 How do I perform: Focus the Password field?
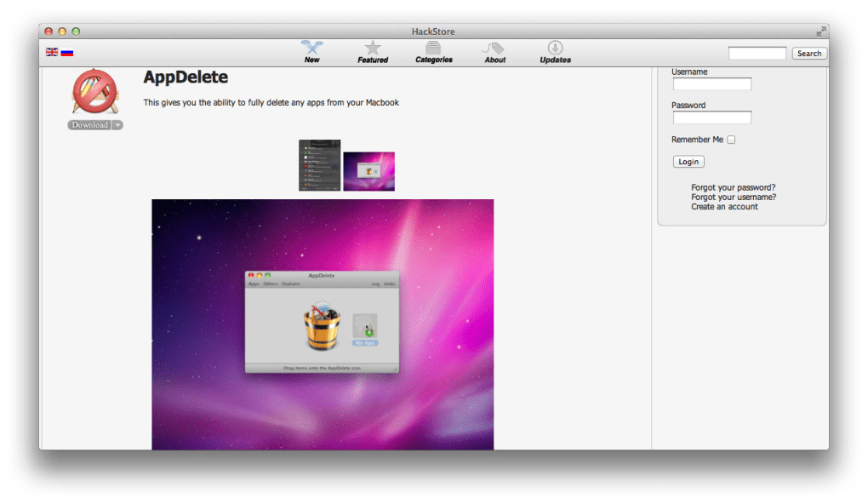tap(712, 117)
